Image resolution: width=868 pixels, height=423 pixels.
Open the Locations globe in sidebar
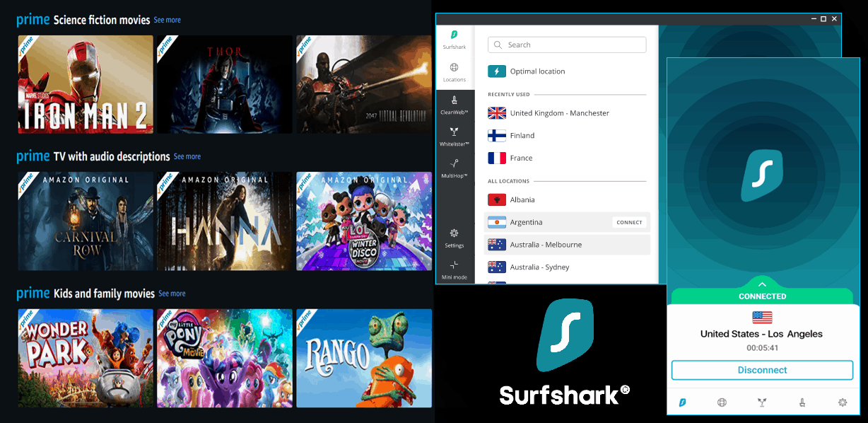click(x=454, y=71)
